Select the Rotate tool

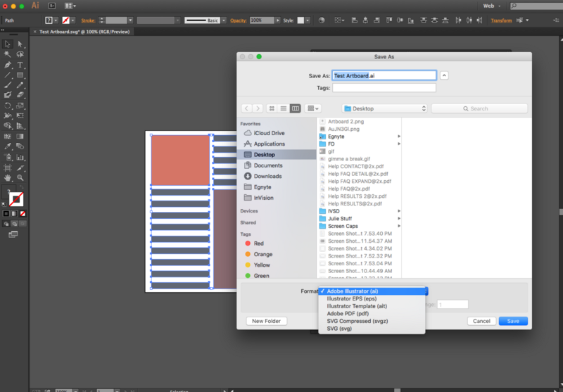7,106
